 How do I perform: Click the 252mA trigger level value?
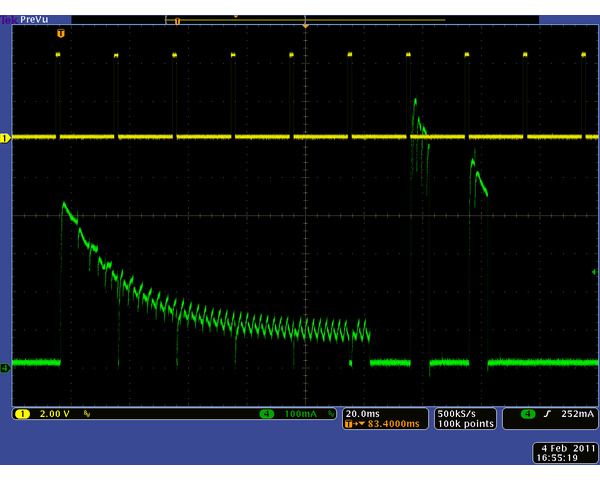coord(577,414)
